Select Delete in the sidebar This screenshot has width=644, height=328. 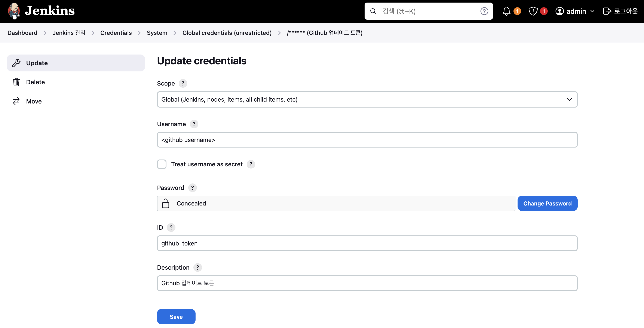click(x=36, y=82)
